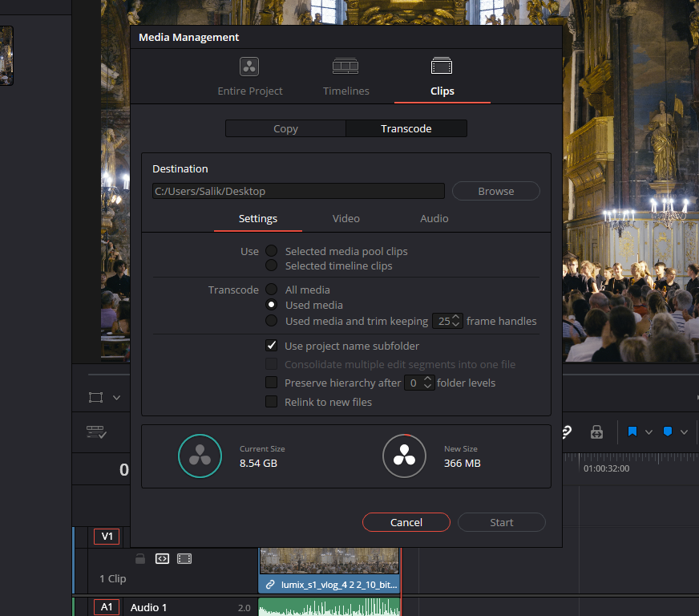
Task: Enable Preserve hierarchy after checkbox
Action: click(272, 383)
